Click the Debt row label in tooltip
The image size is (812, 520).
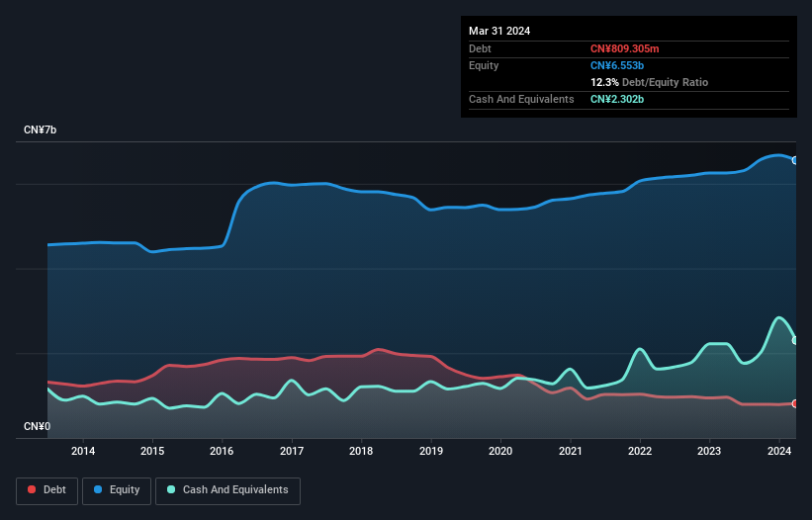click(480, 48)
